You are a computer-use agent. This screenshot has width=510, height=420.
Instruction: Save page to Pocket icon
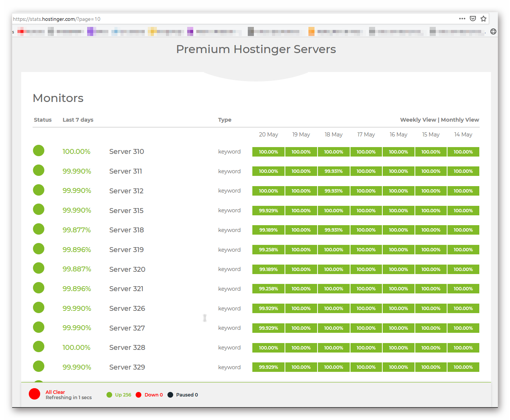coord(473,19)
